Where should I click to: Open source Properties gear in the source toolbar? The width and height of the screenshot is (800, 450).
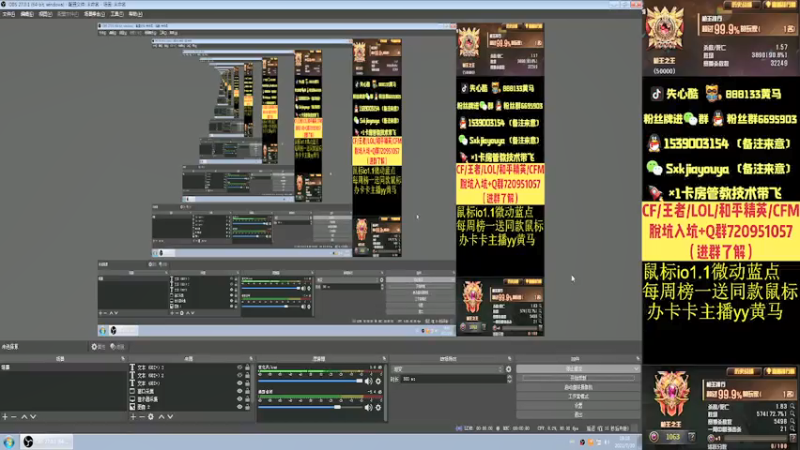(98, 347)
